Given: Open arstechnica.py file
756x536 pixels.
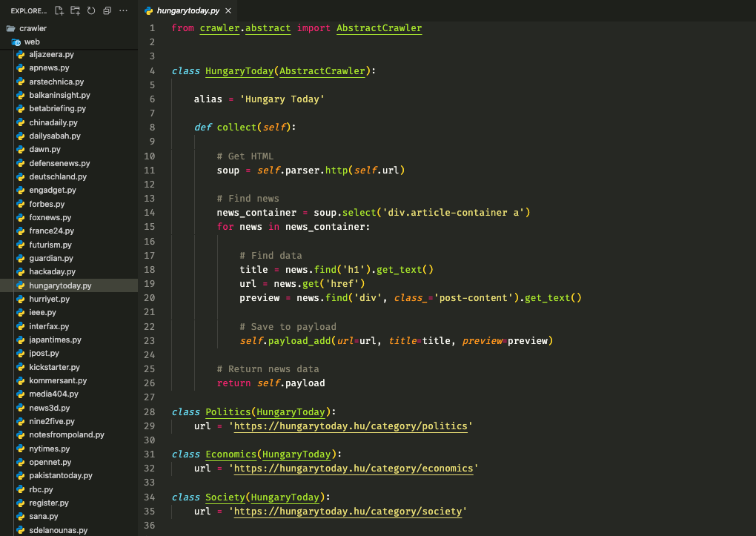Looking at the screenshot, I should (x=69, y=82).
